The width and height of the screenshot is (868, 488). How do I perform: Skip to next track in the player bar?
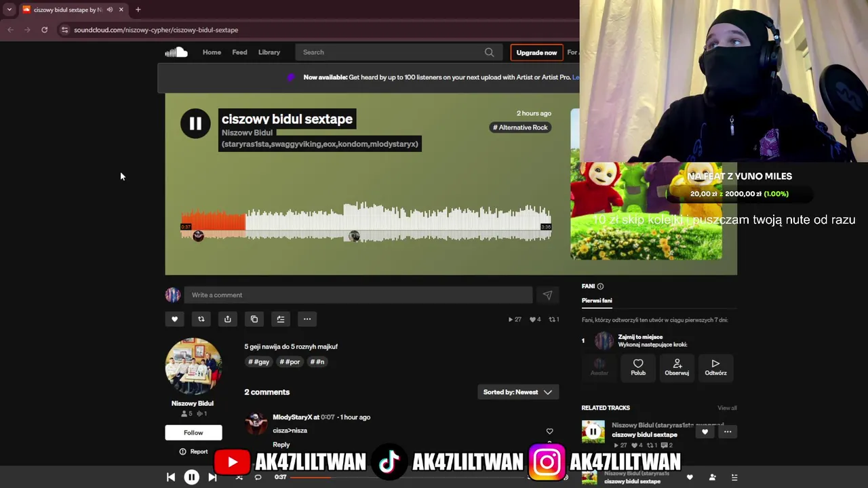click(x=212, y=477)
